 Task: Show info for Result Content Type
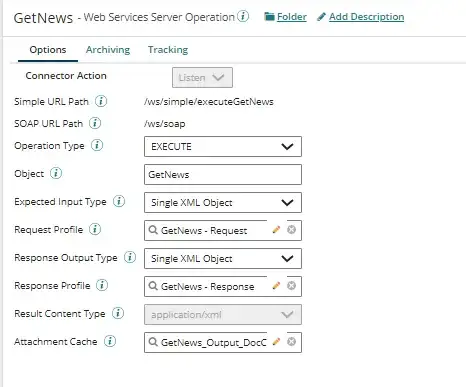click(118, 313)
